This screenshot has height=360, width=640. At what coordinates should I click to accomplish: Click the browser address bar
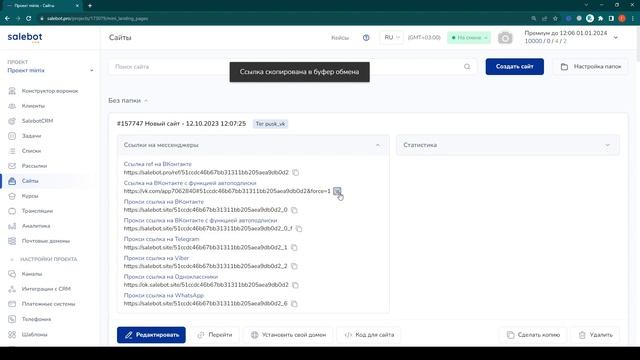coord(282,18)
